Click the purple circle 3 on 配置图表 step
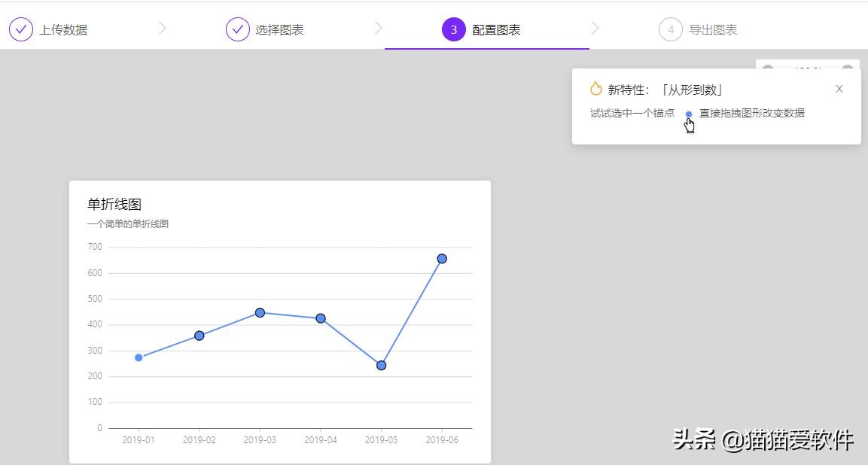The height and width of the screenshot is (465, 868). 453,29
